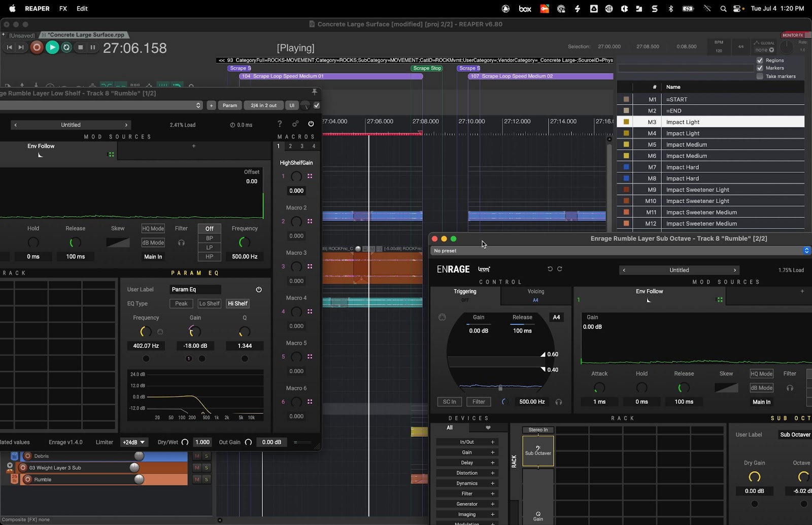Go to project start in transport
Viewport: 812px width, 525px height.
coord(9,47)
